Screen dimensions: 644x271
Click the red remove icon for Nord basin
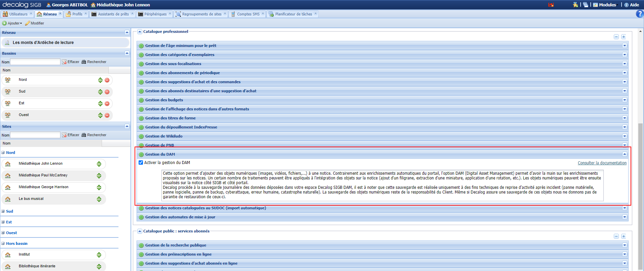107,80
